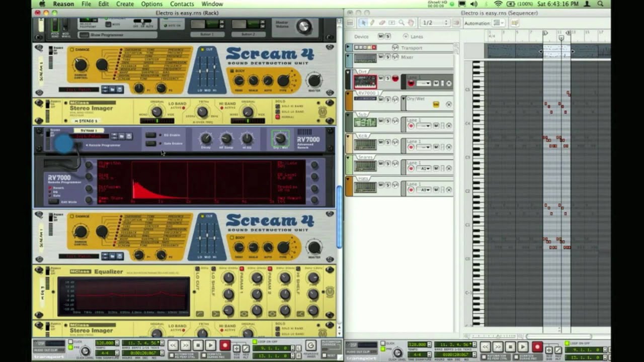Viewport: 644px width, 362px height.
Task: Click rewind in the rack window transport
Action: [173, 345]
